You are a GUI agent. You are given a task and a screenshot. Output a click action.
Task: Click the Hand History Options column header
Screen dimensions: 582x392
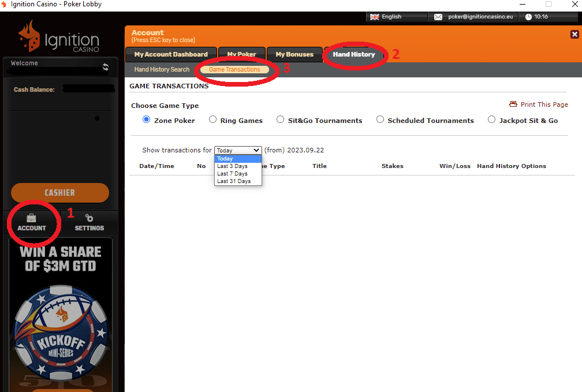pos(512,166)
